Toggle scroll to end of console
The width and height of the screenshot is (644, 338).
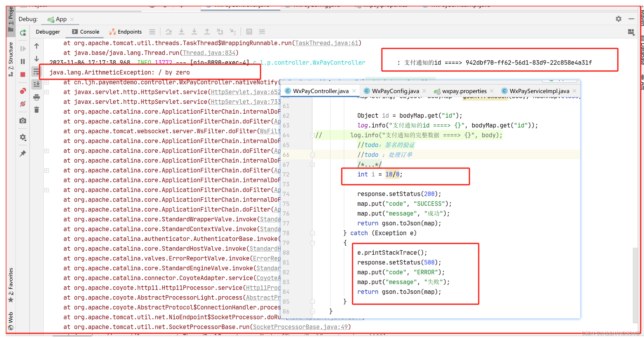pyautogui.click(x=36, y=84)
